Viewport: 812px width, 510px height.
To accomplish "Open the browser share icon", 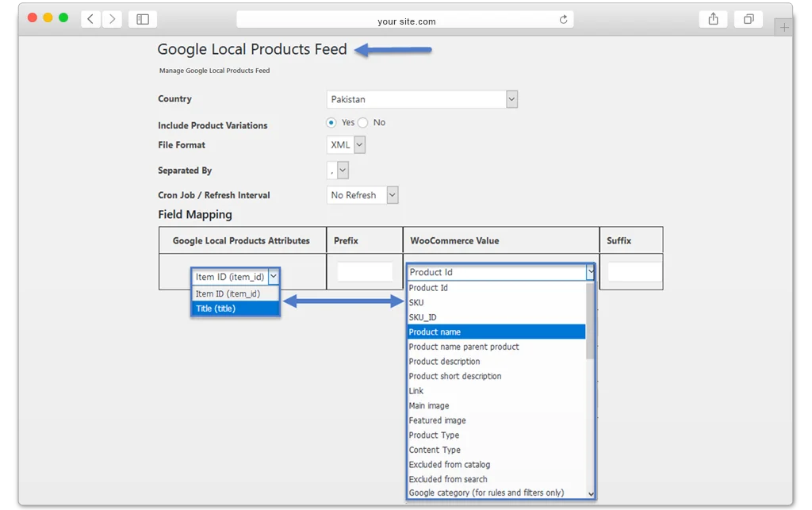I will [x=713, y=19].
